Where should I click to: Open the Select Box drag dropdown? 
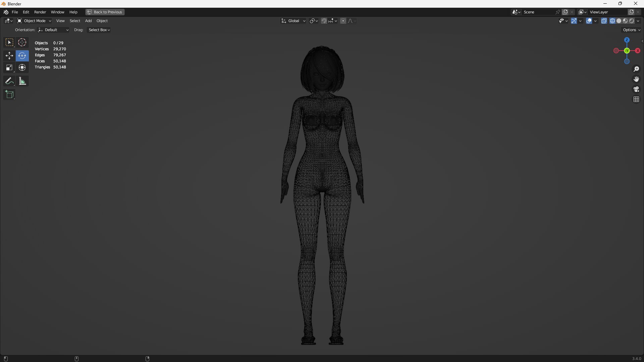click(x=99, y=30)
